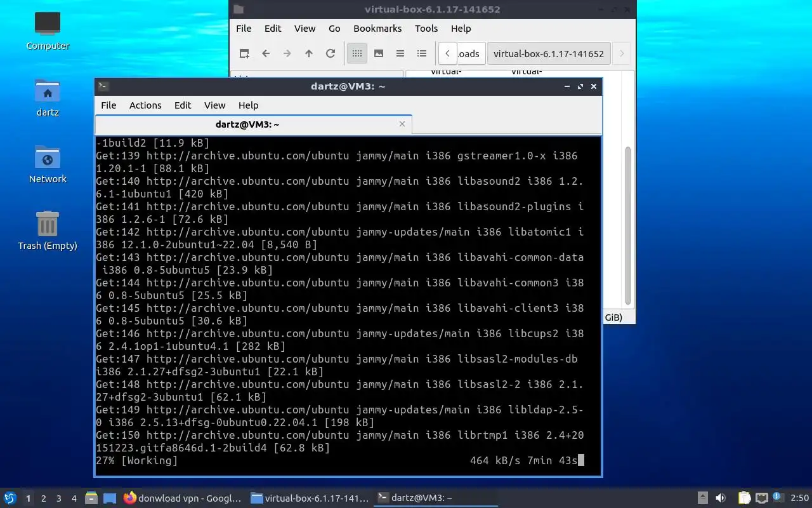Open File menu in terminal window
The height and width of the screenshot is (508, 812).
point(108,105)
